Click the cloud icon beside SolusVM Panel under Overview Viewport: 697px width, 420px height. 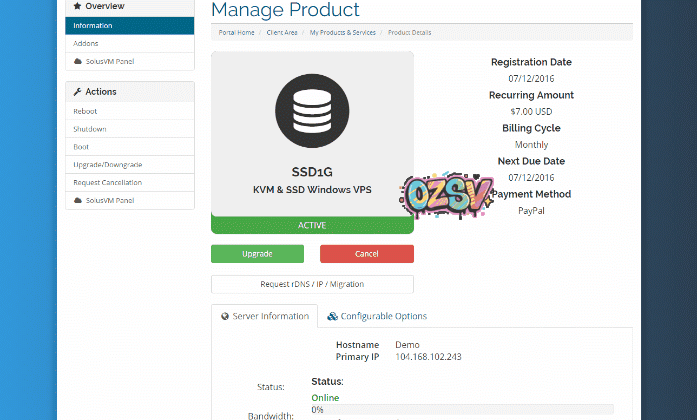(78, 61)
